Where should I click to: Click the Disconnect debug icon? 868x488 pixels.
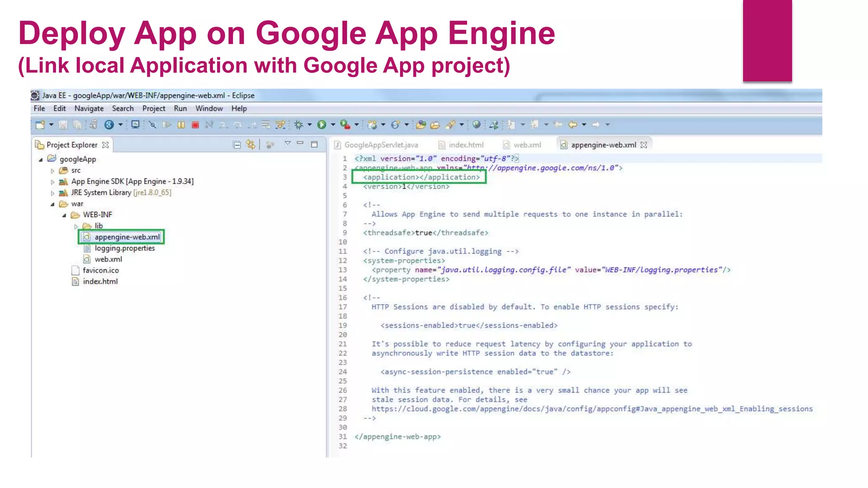click(209, 125)
